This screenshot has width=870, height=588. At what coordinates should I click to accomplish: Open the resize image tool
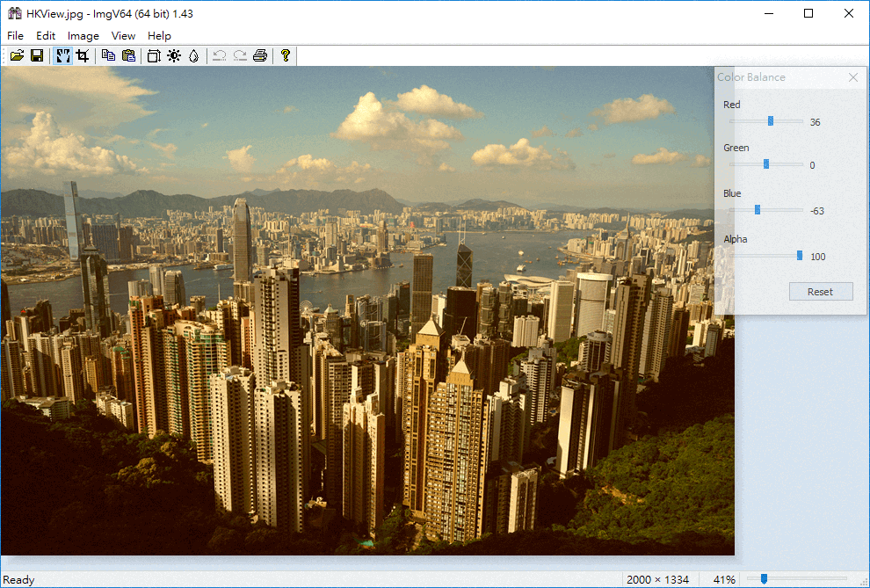[x=154, y=55]
